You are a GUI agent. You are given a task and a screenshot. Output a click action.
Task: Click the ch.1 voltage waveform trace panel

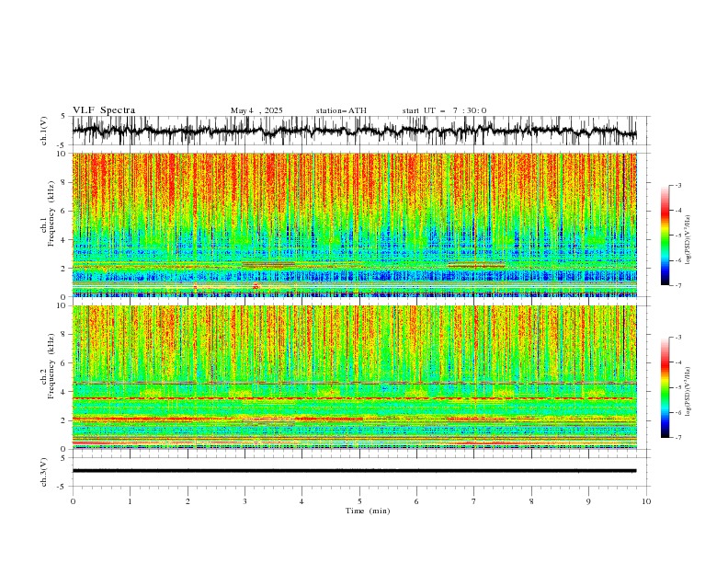click(359, 131)
